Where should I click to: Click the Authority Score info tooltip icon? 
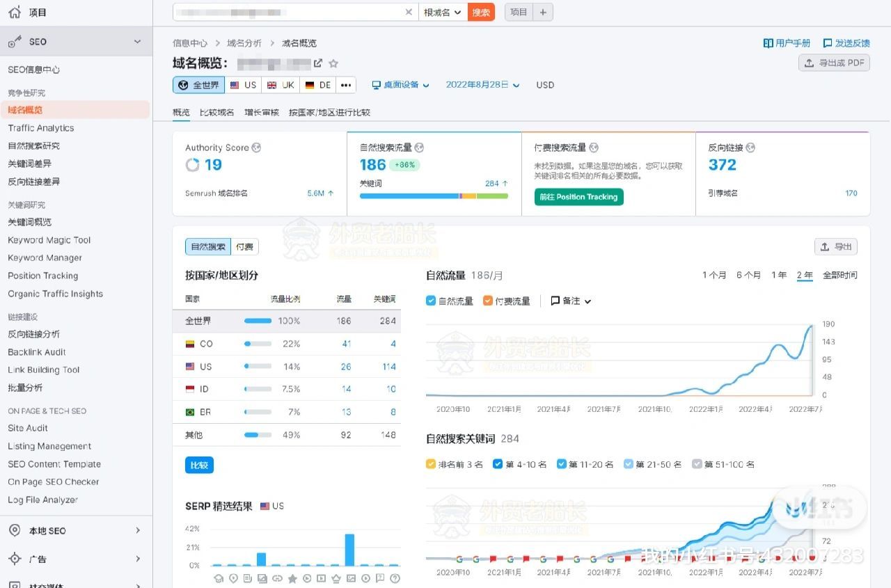[256, 147]
